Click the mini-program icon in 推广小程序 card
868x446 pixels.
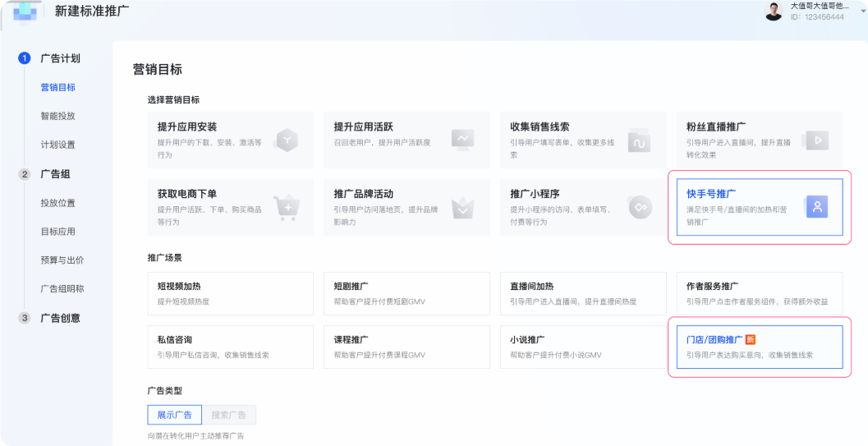[640, 208]
